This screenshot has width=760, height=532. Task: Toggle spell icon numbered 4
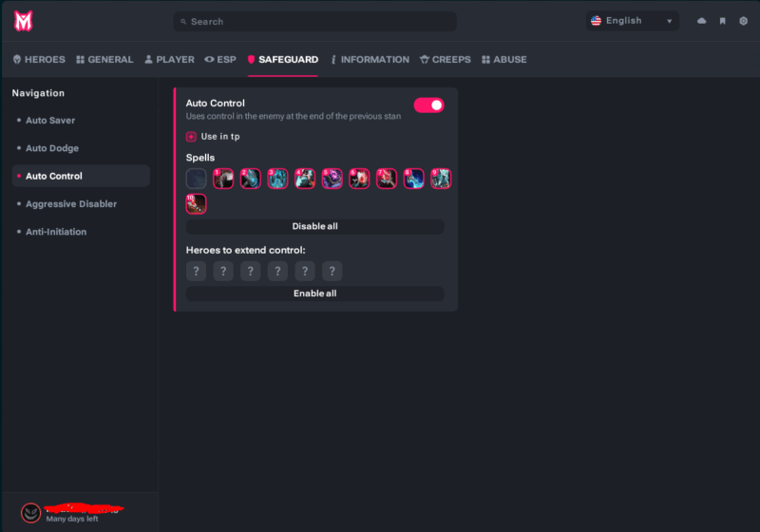[x=305, y=179]
